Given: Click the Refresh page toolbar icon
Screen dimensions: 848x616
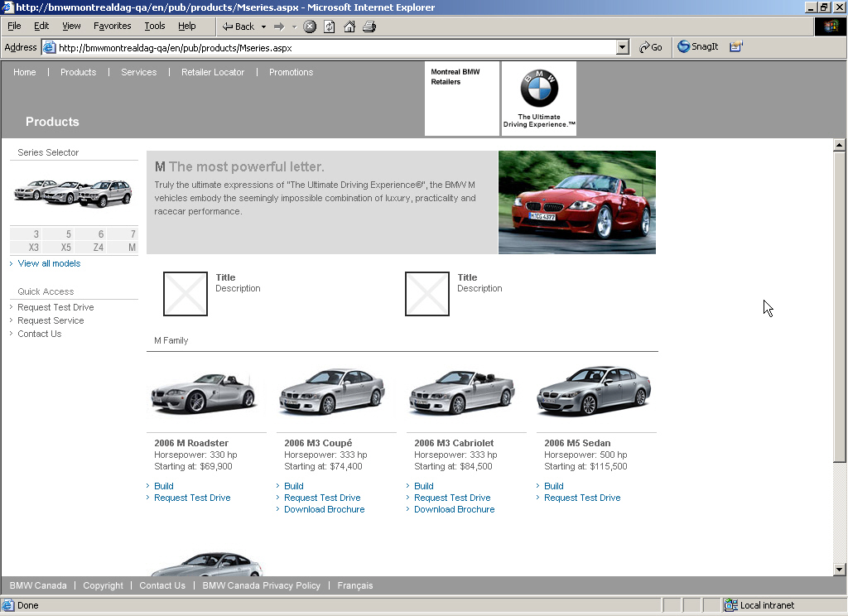Looking at the screenshot, I should [x=330, y=26].
